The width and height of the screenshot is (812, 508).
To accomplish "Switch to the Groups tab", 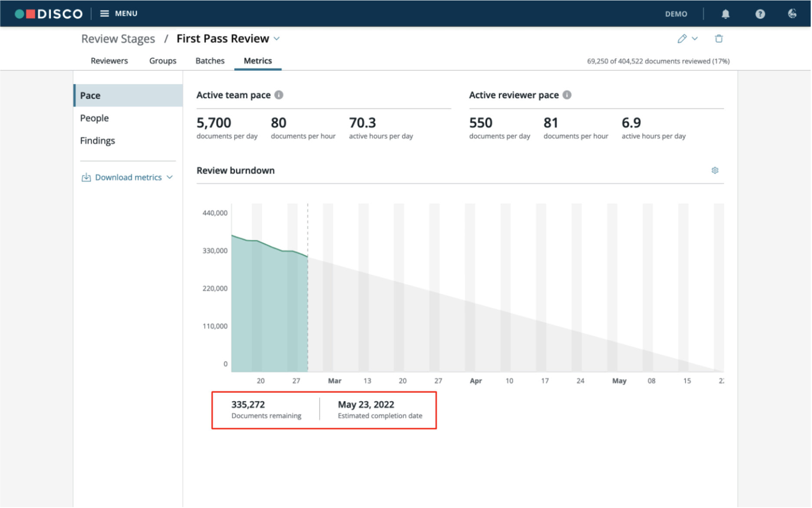I will (163, 61).
